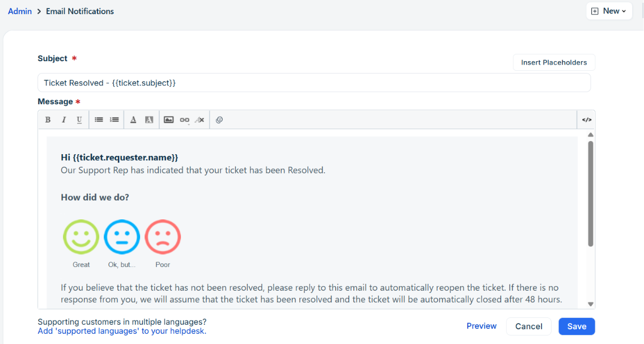Apply underline formatting icon

pos(79,120)
